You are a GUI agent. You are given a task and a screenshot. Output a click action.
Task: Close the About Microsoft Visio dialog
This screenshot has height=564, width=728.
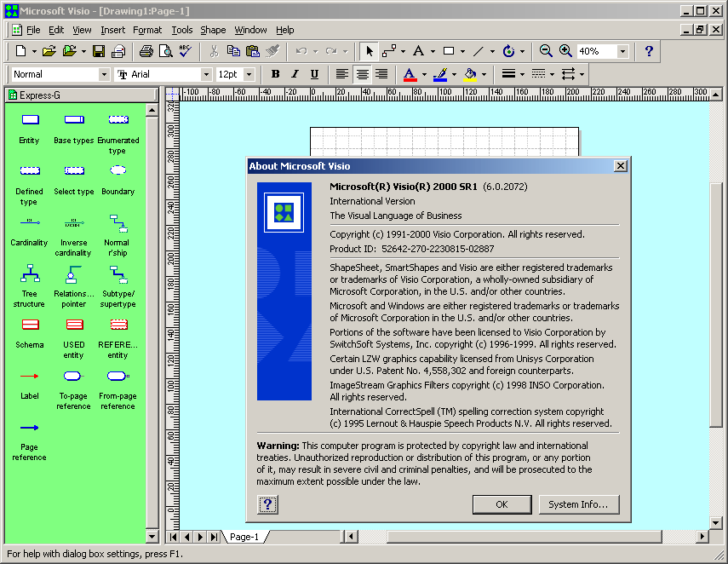point(620,166)
